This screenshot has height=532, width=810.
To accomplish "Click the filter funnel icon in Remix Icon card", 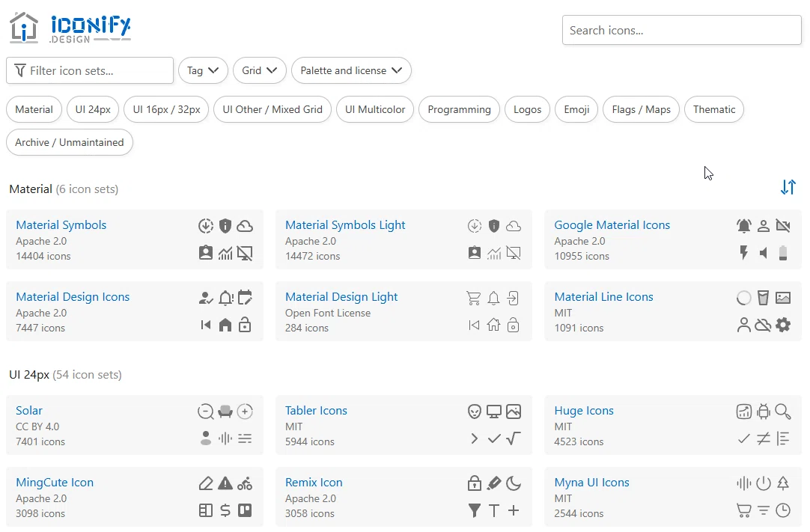I will coord(474,510).
